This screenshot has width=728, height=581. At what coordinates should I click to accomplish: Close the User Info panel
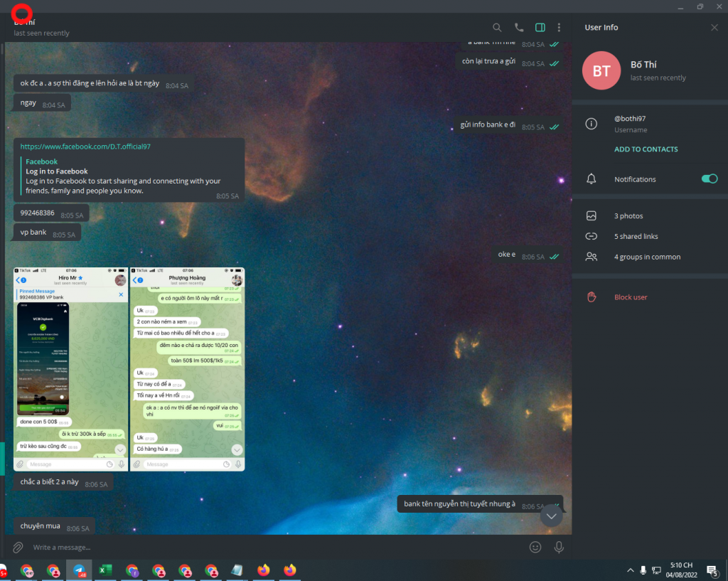click(714, 28)
